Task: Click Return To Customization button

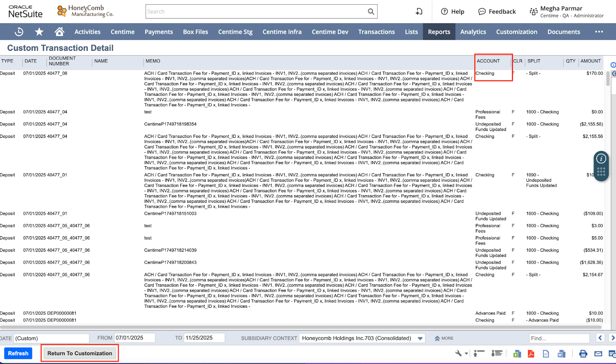Action: click(80, 353)
